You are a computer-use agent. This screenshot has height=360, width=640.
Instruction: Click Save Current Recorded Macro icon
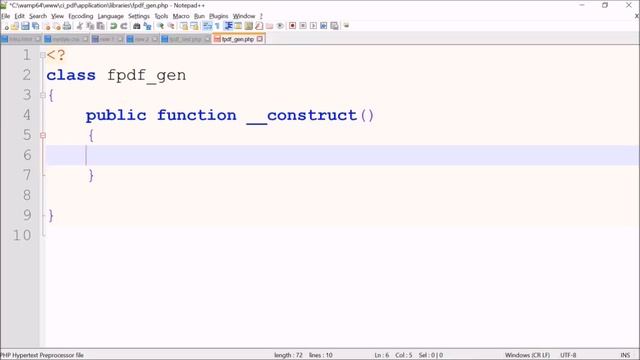(x=334, y=26)
